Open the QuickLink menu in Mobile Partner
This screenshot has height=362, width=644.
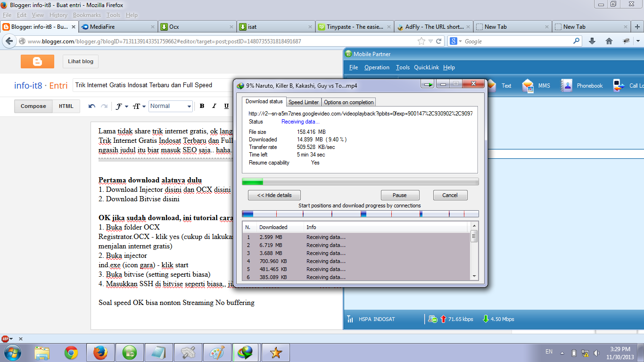click(x=427, y=67)
